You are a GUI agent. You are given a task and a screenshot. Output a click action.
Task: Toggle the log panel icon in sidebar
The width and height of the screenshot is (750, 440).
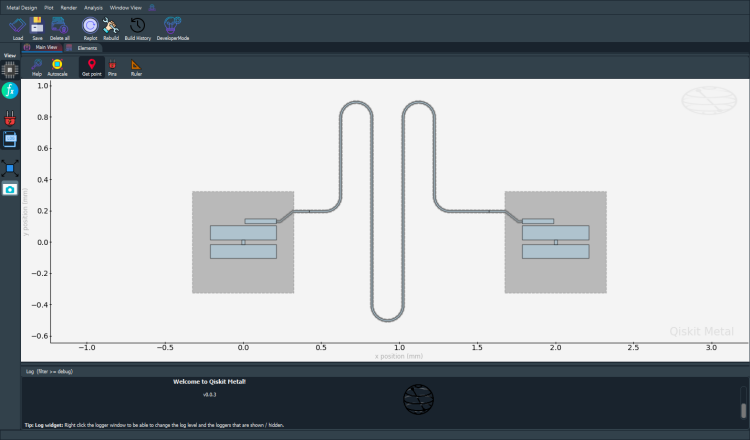click(10, 139)
